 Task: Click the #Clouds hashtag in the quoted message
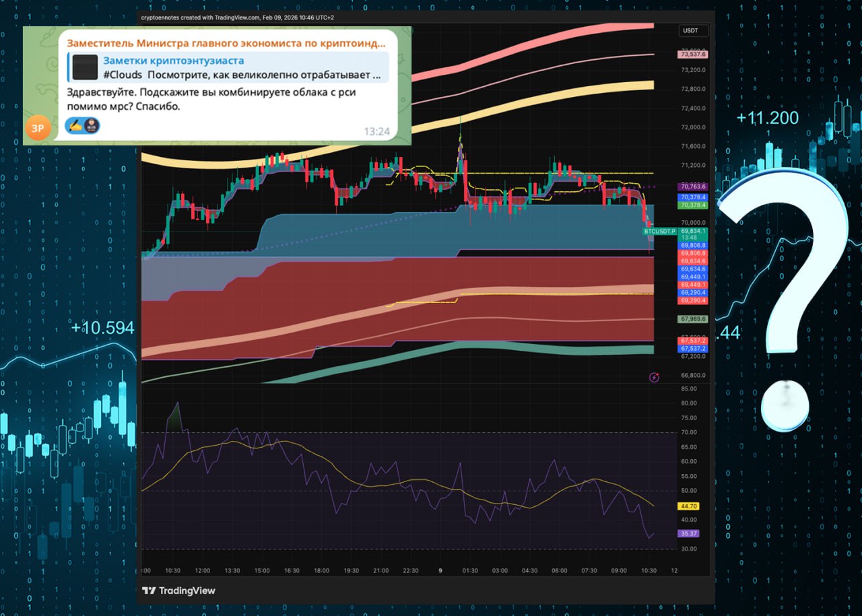[x=123, y=75]
